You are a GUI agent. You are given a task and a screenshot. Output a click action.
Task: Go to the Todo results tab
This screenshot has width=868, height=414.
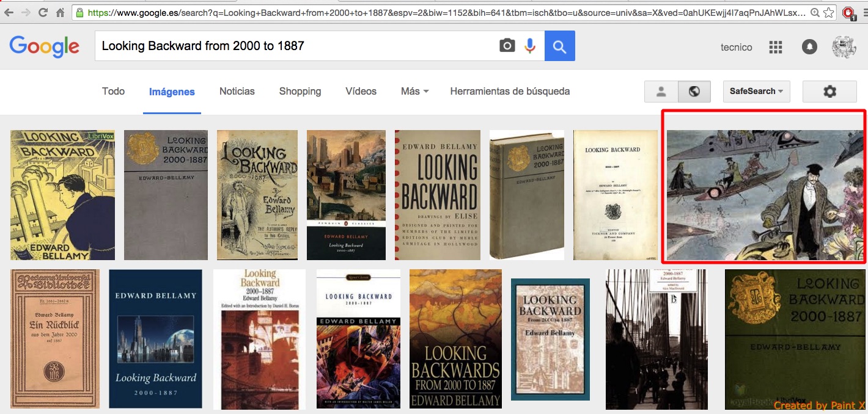[x=113, y=92]
